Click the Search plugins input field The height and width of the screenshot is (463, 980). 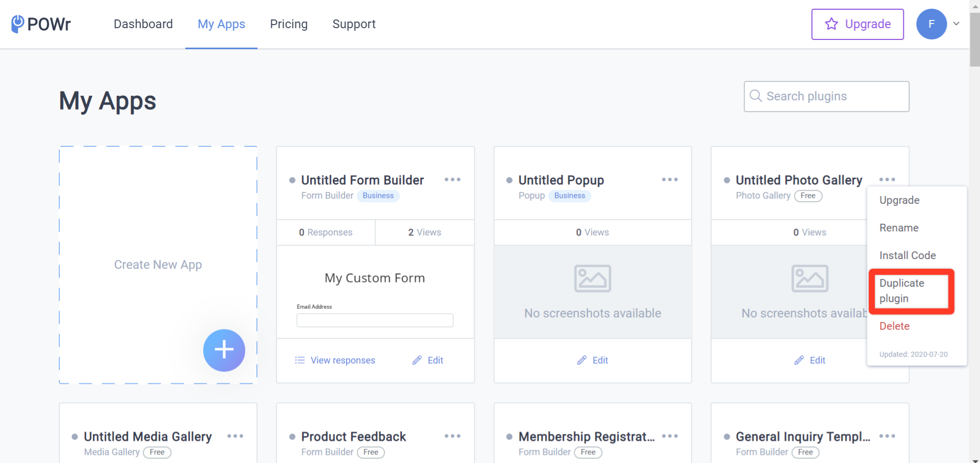click(x=826, y=96)
